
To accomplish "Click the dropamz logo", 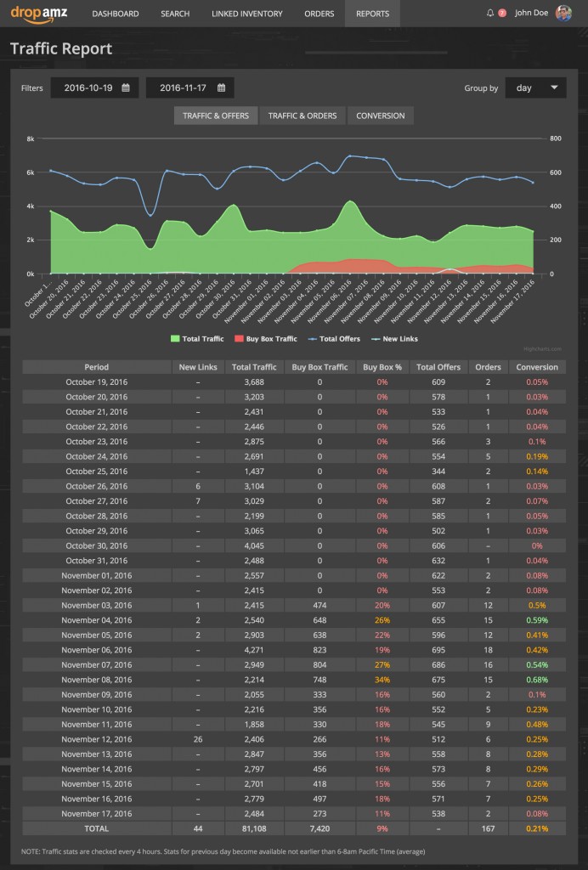I will pos(36,13).
